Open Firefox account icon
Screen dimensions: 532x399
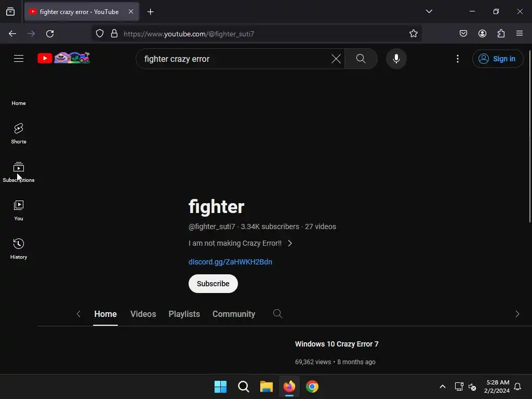tap(482, 34)
